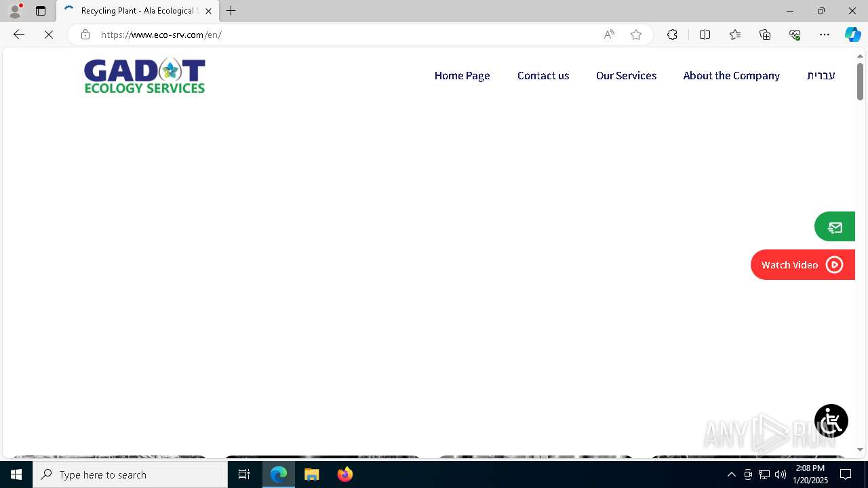868x488 pixels.
Task: Open a new browser tab
Action: click(x=231, y=11)
